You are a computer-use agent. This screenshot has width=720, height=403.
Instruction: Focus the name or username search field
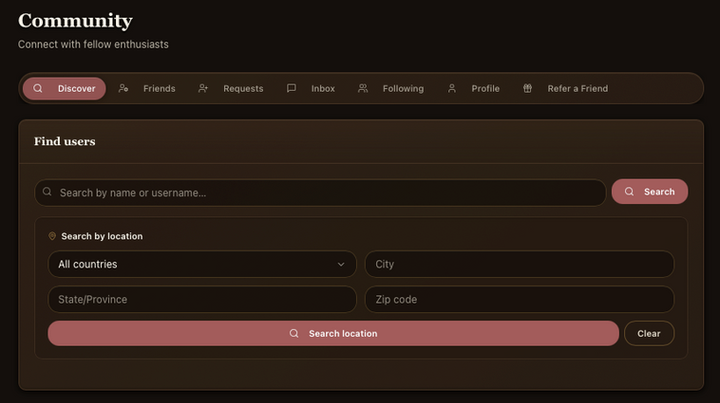(321, 192)
